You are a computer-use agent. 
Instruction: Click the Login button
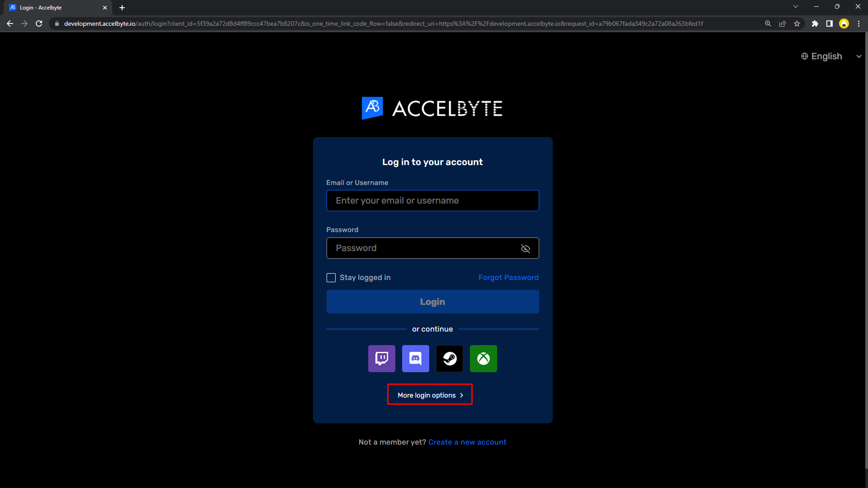(x=432, y=302)
